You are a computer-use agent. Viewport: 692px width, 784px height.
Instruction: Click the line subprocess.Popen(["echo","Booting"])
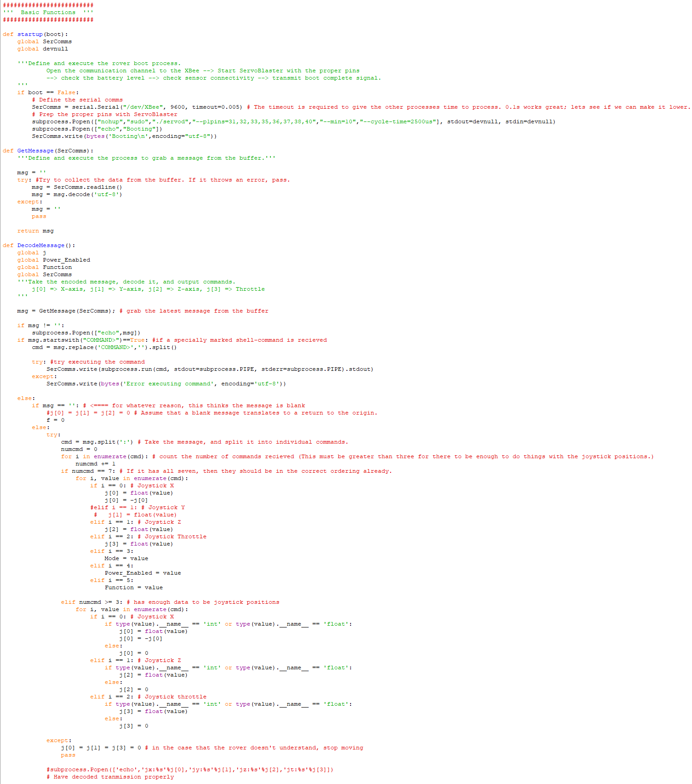point(97,129)
